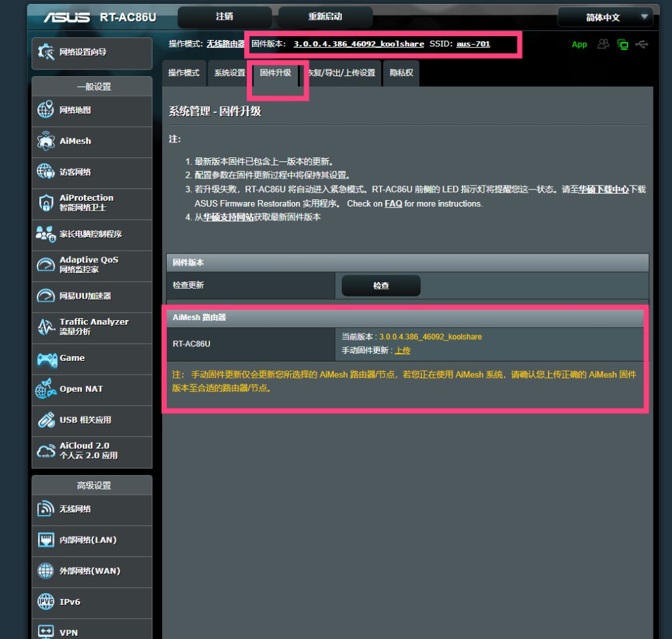The image size is (672, 639).
Task: Select the Adaptive QoS gauge icon
Action: (x=45, y=265)
